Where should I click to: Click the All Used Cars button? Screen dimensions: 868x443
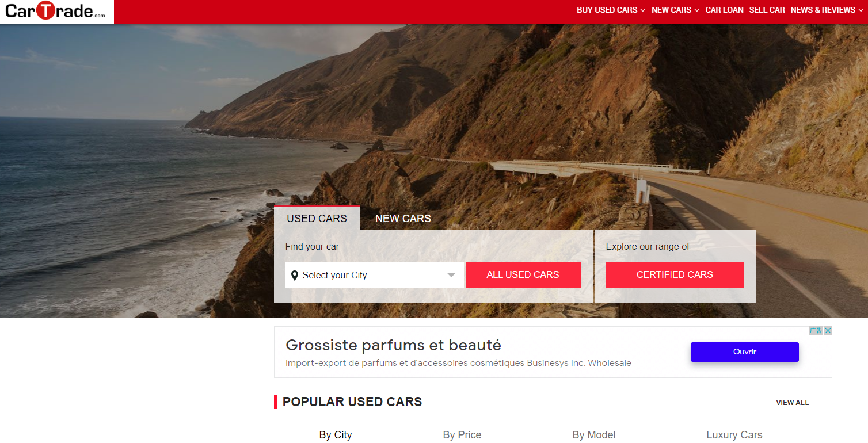(x=523, y=275)
